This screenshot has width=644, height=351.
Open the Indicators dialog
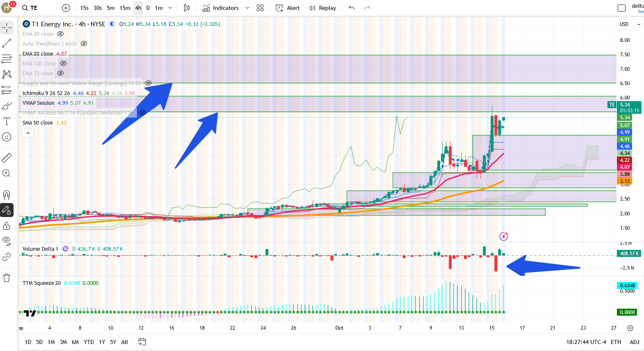coord(221,8)
